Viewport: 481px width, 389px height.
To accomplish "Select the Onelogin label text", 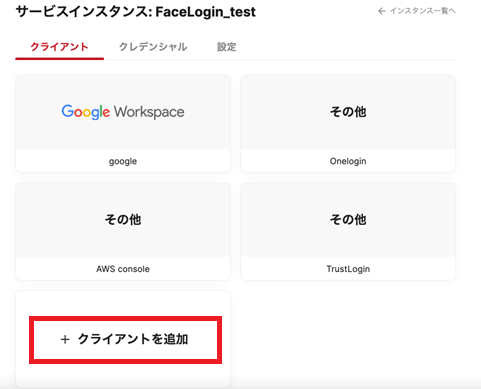I will pyautogui.click(x=348, y=161).
